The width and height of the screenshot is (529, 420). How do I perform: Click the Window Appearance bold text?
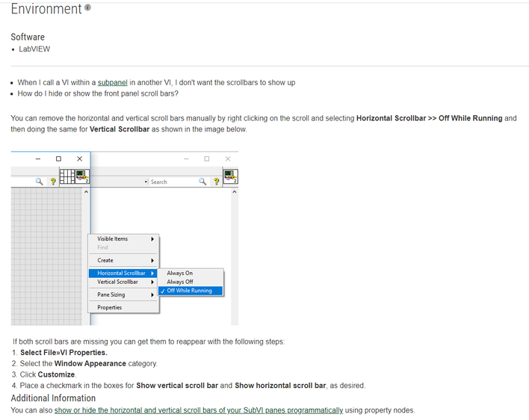[x=90, y=364]
